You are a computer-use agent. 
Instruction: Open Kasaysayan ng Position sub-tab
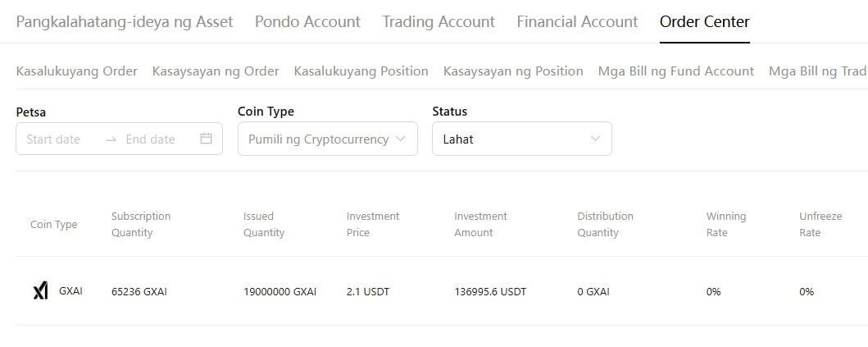click(513, 71)
